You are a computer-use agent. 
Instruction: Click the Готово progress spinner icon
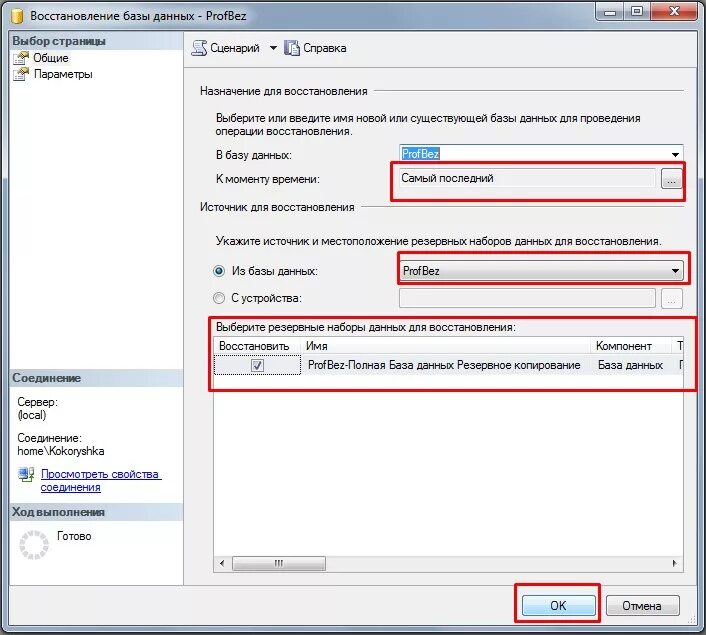34,545
